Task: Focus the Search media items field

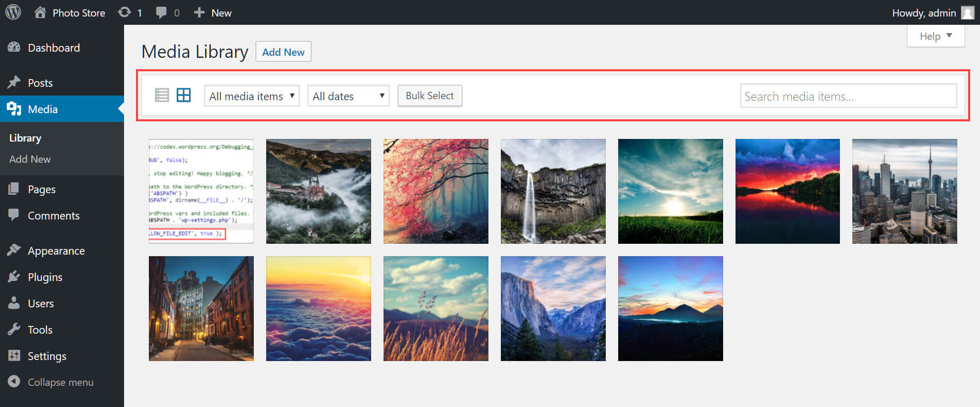Action: click(x=848, y=96)
